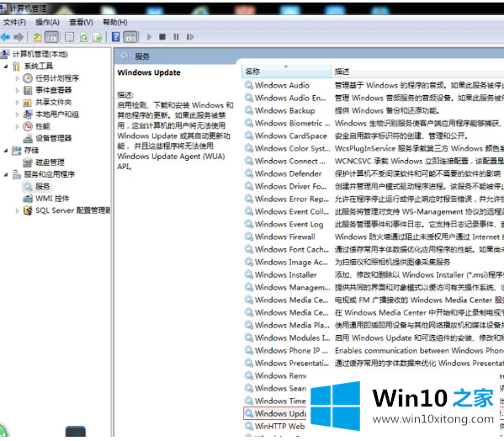Click the Refresh toolbar icon

tap(84, 37)
